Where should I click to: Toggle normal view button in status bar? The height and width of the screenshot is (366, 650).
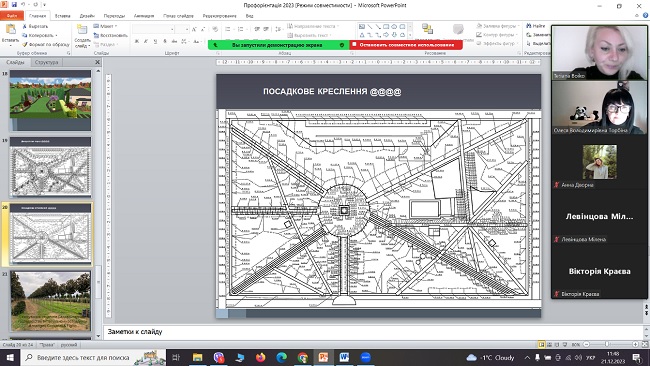tap(541, 344)
